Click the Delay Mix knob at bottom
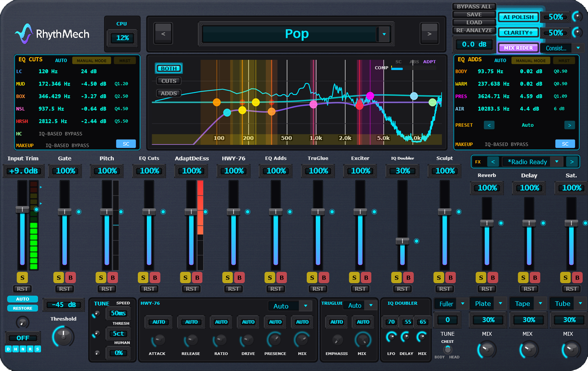588x371 pixels. (528, 350)
